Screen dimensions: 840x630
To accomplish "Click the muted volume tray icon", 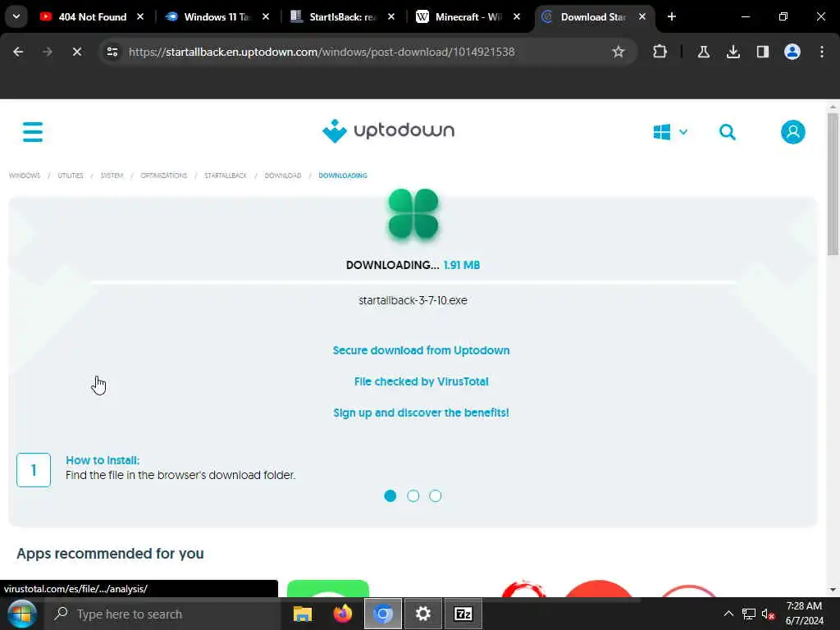I will pos(768,614).
